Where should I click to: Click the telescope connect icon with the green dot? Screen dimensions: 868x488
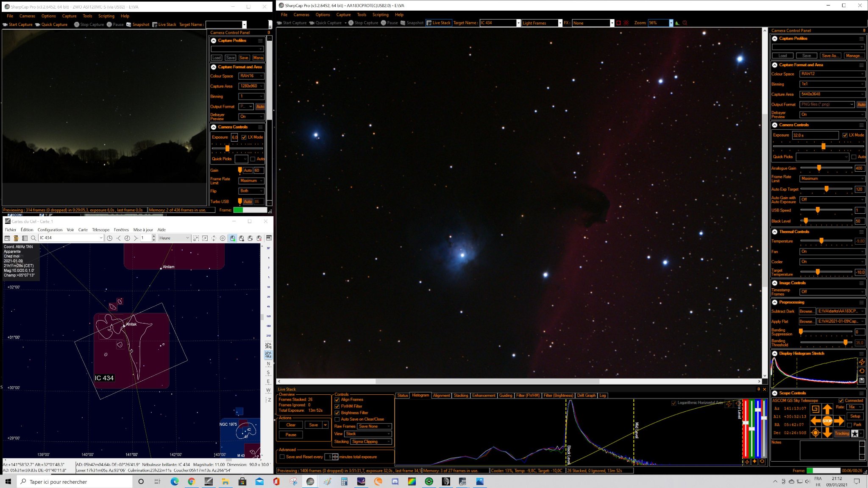233,238
